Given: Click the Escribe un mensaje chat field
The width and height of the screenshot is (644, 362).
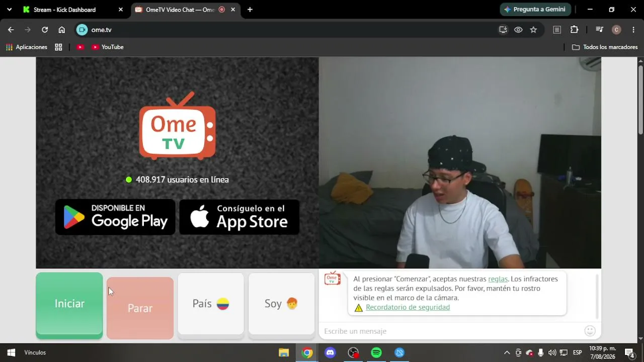Looking at the screenshot, I should pos(451,331).
